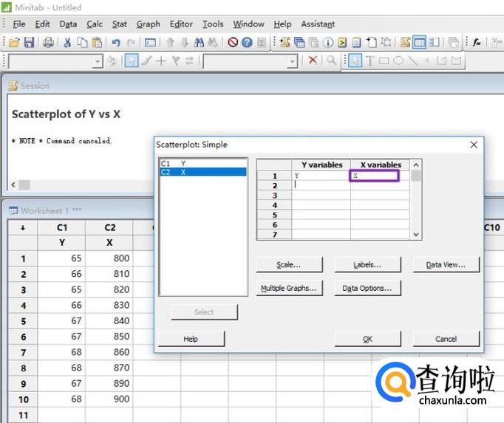Open Help via blue question mark icon
Viewport: 504px width, 423px height.
click(247, 43)
